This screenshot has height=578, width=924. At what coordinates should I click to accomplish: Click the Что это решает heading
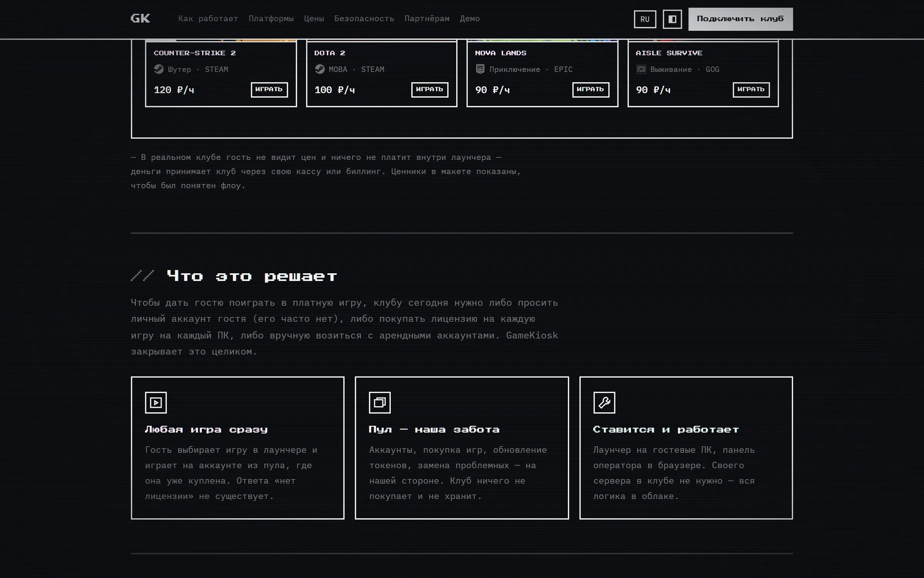(x=252, y=276)
